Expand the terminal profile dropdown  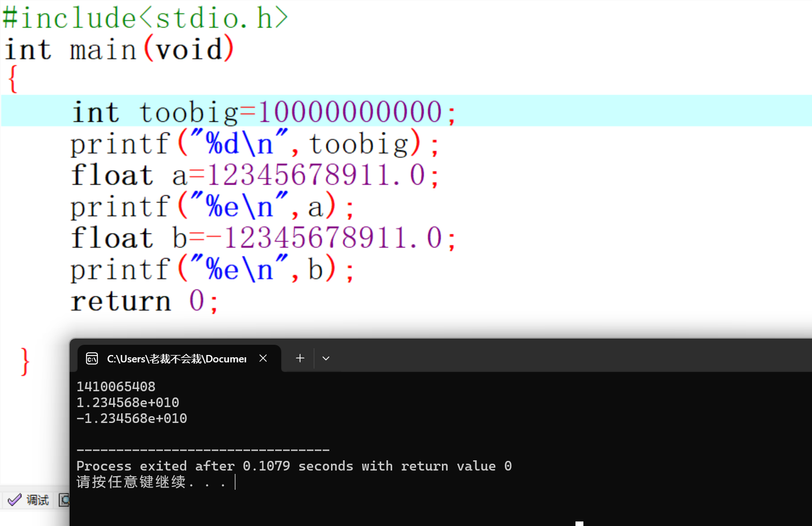[326, 358]
